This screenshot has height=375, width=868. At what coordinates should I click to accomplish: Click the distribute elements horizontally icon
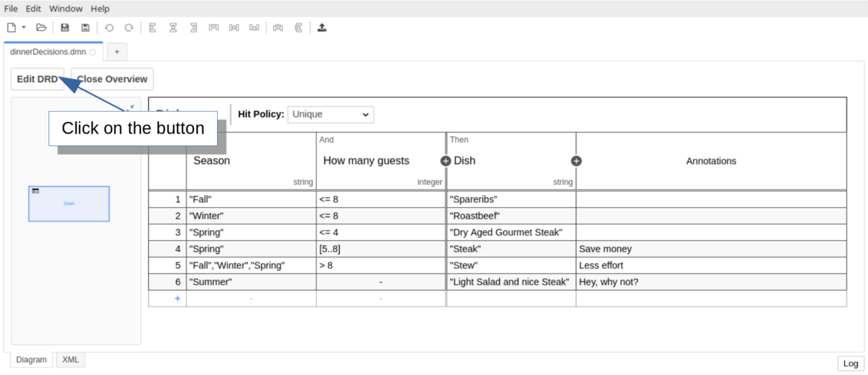click(278, 28)
